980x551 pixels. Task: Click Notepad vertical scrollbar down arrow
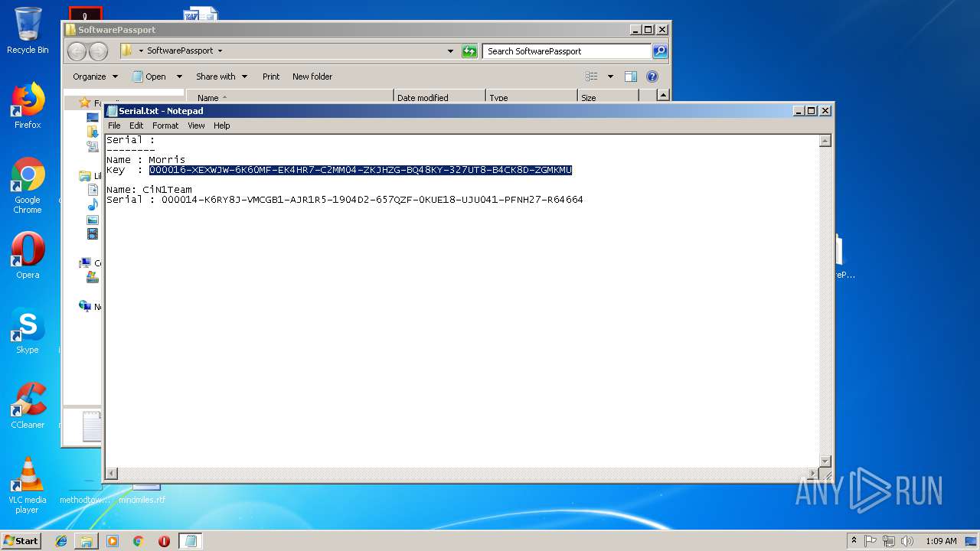(825, 461)
